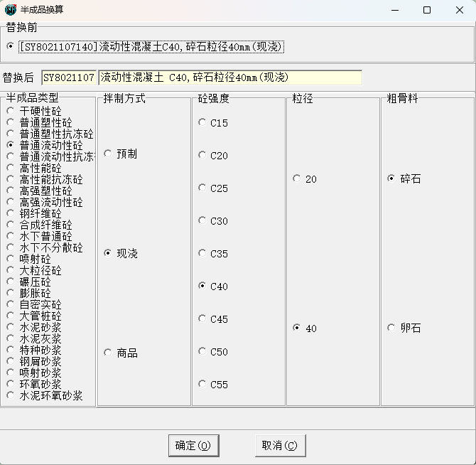
Task: Click the 取消(C) button
Action: (x=280, y=446)
